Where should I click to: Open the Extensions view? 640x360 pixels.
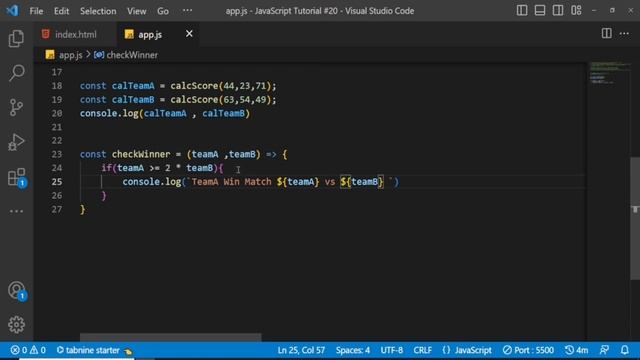tap(17, 177)
